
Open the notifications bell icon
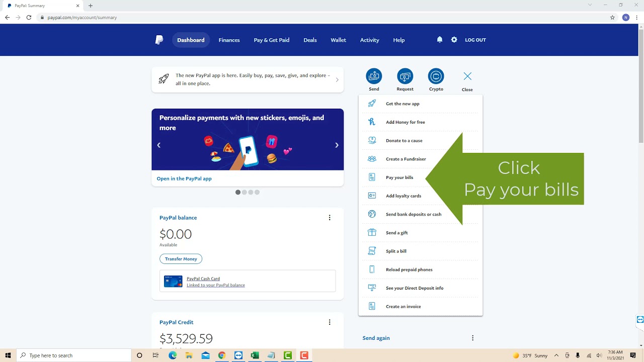[x=439, y=39]
